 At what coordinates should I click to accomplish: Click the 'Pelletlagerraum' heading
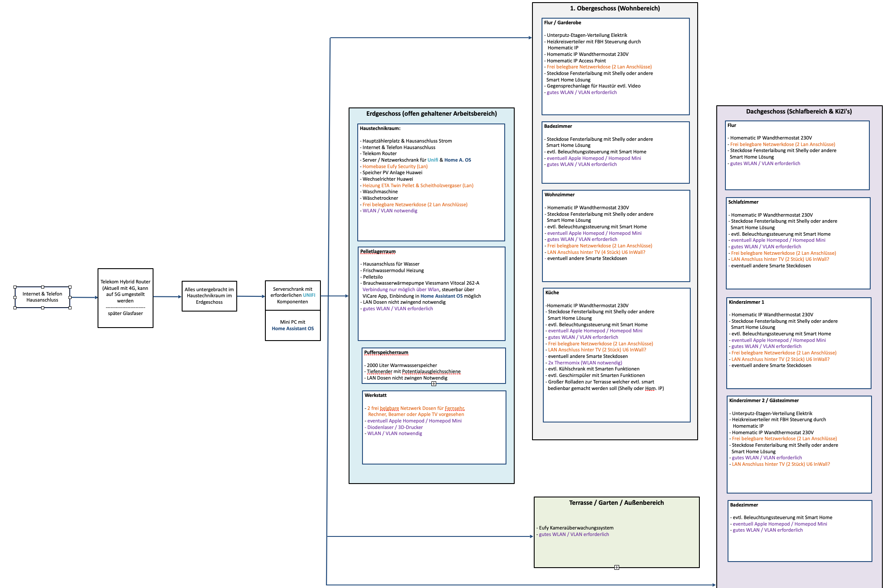click(378, 251)
